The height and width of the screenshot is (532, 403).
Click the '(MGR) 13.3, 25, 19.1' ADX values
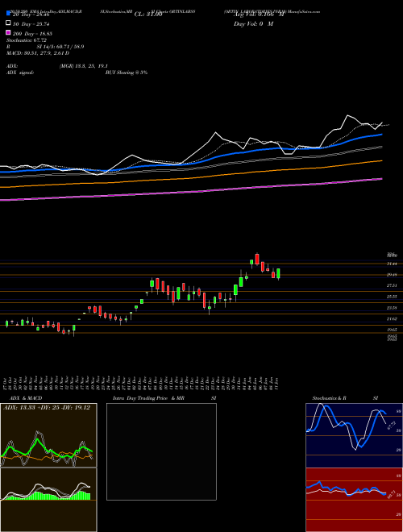tap(84, 66)
